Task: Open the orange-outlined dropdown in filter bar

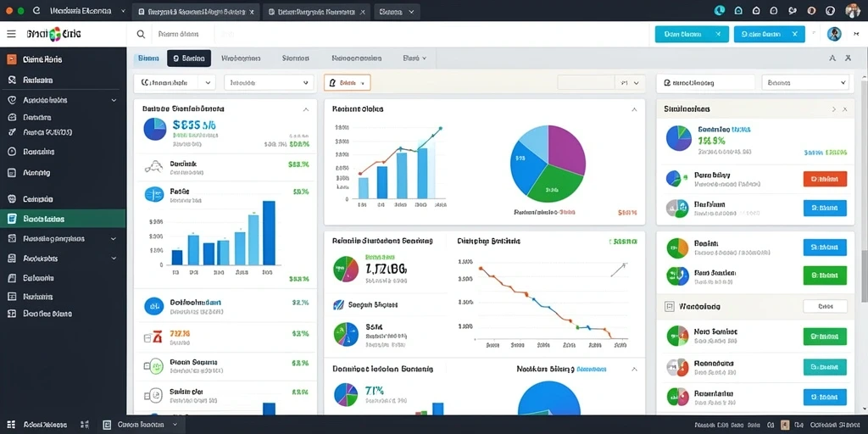Action: tap(347, 83)
